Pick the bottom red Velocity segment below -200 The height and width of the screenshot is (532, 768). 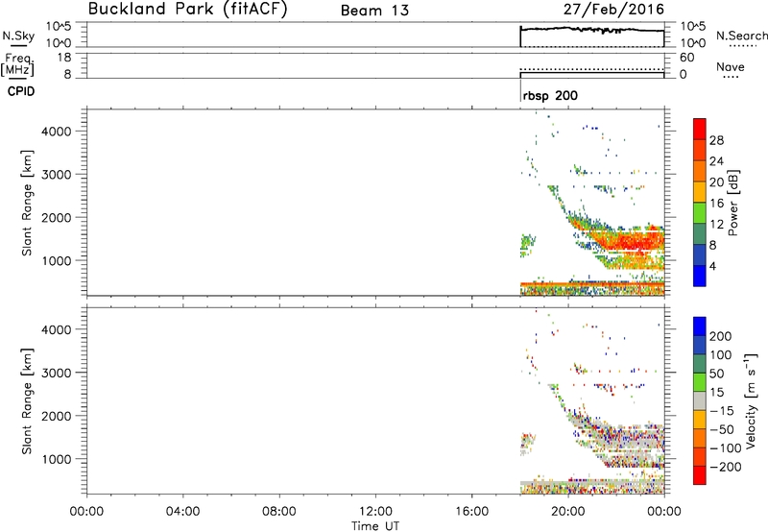[700, 475]
